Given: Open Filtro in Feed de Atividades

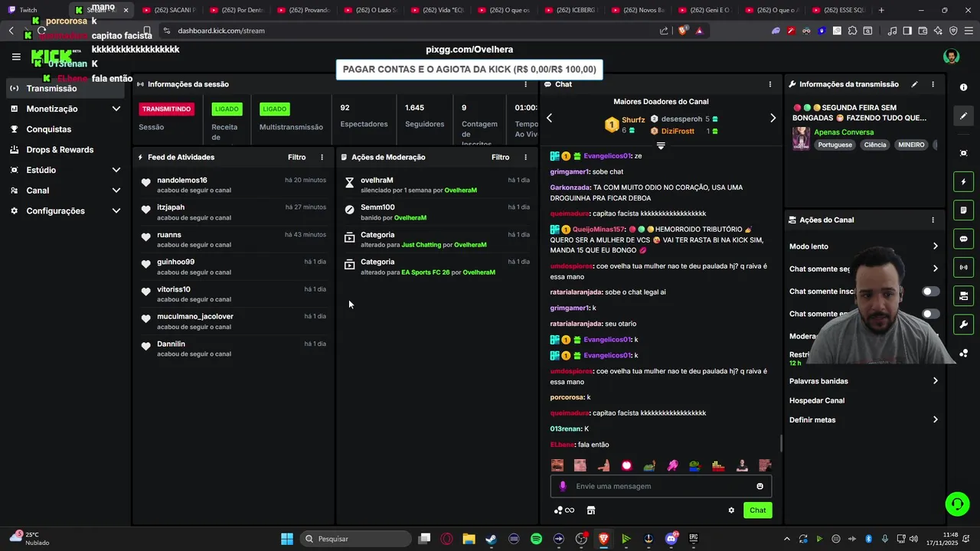Looking at the screenshot, I should (296, 157).
